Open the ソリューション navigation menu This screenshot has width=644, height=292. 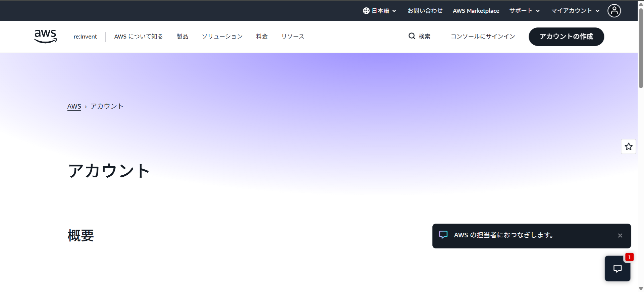click(x=222, y=37)
